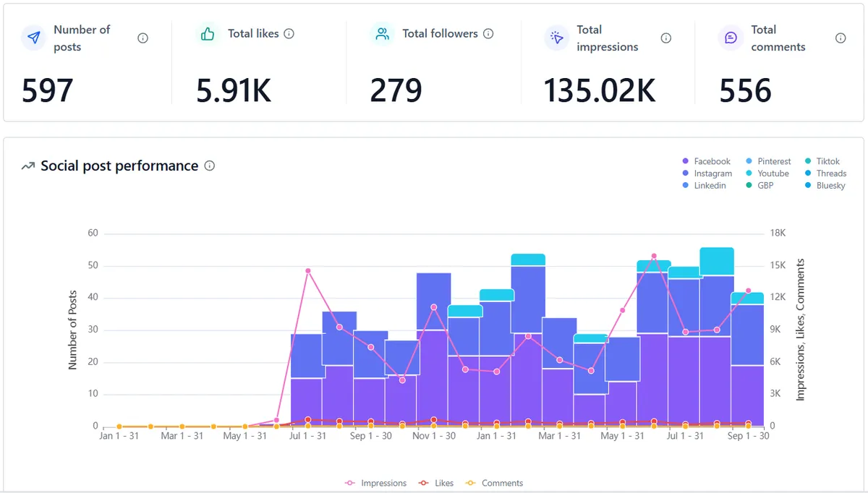This screenshot has width=868, height=493.
Task: Click the Social post performance heading
Action: [x=119, y=166]
